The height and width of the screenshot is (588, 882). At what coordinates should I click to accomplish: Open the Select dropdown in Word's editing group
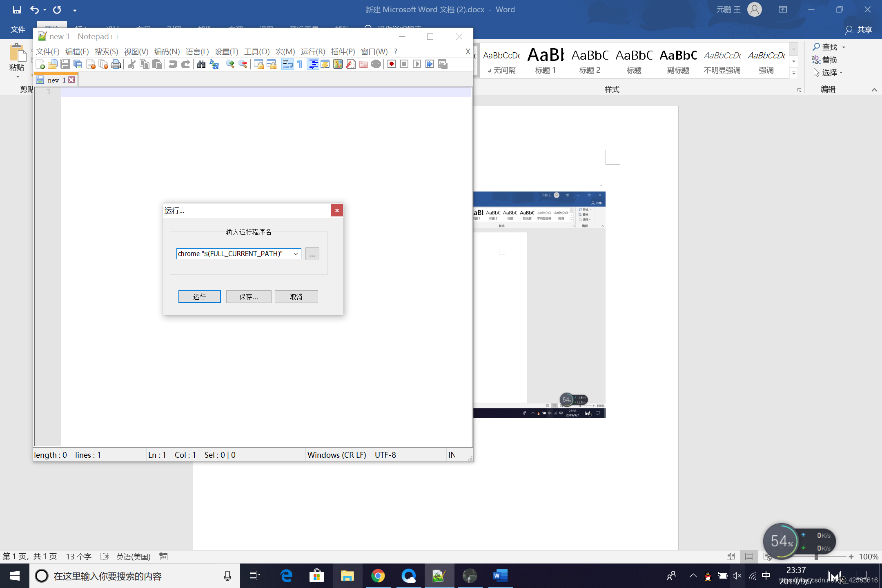click(x=829, y=73)
